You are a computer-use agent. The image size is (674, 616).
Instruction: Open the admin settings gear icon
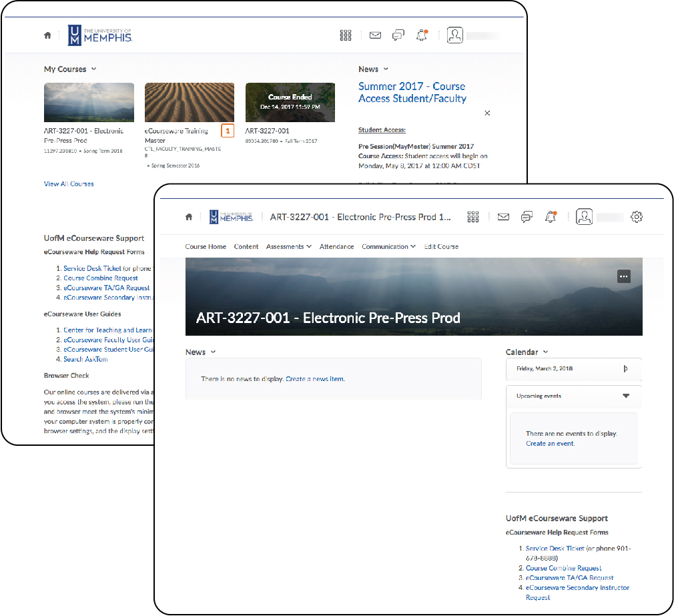tap(637, 217)
